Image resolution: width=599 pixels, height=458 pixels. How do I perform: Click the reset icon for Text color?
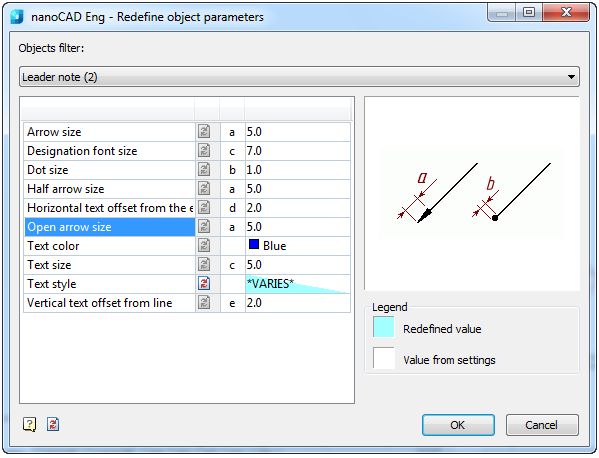pos(204,246)
